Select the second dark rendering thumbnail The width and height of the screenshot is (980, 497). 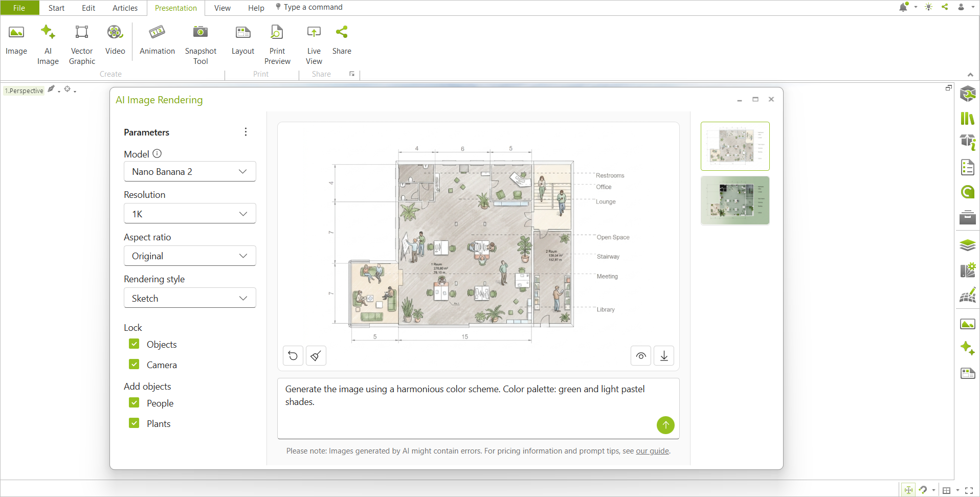(x=735, y=200)
